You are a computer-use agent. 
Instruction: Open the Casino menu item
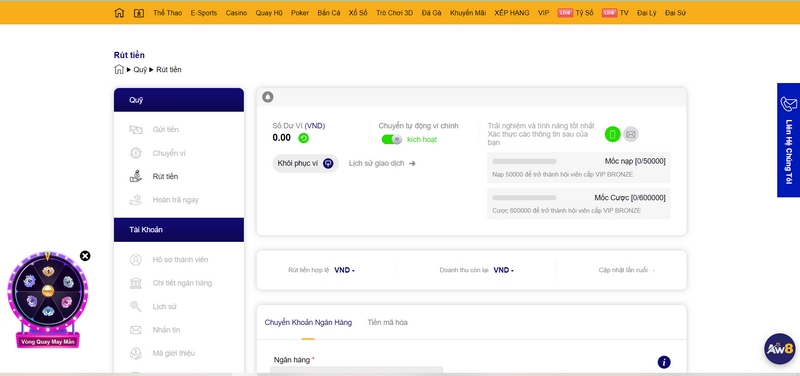click(236, 13)
